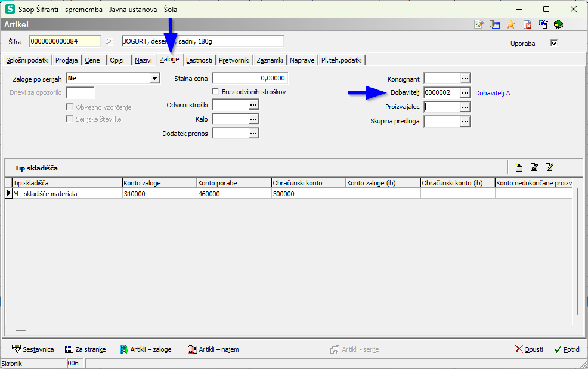Screen dimensions: 588x369
Task: Click the status bar value 006
Action: click(x=75, y=364)
